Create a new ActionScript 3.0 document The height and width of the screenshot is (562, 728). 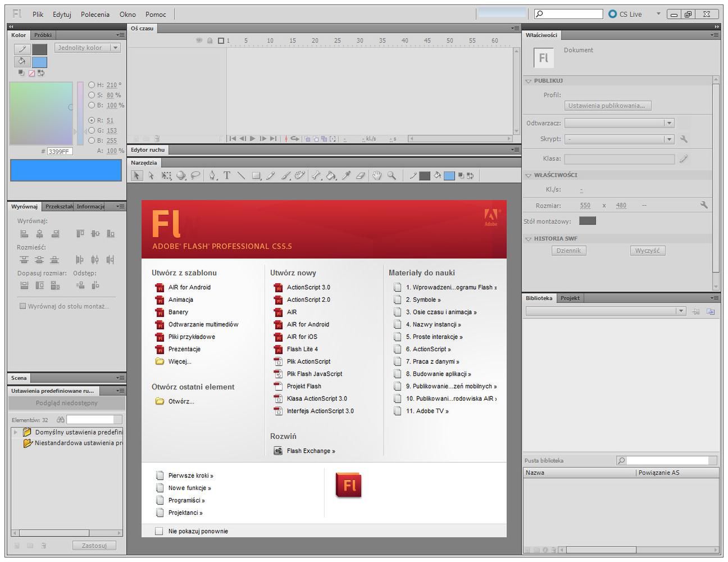tap(308, 287)
